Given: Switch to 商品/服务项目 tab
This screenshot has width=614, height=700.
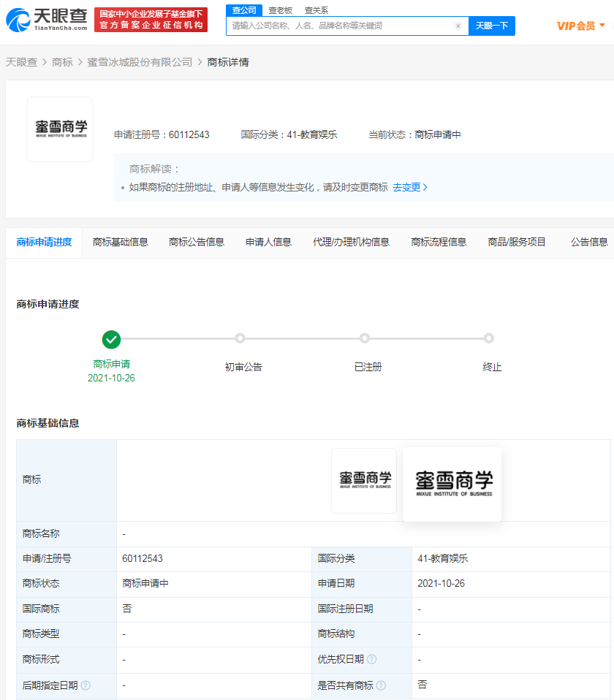Looking at the screenshot, I should pyautogui.click(x=517, y=242).
